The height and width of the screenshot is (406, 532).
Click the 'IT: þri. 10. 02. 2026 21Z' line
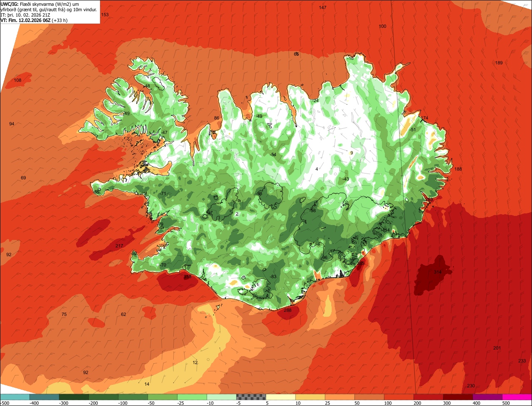click(x=26, y=15)
